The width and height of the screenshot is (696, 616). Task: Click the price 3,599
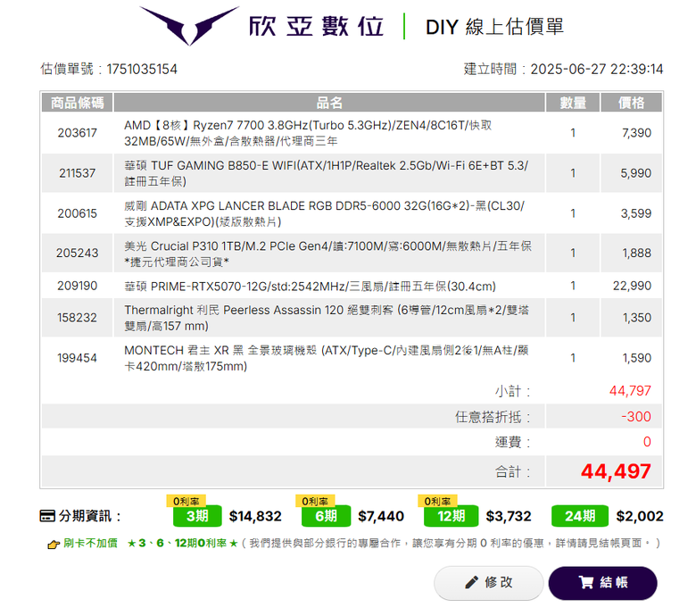click(x=635, y=213)
